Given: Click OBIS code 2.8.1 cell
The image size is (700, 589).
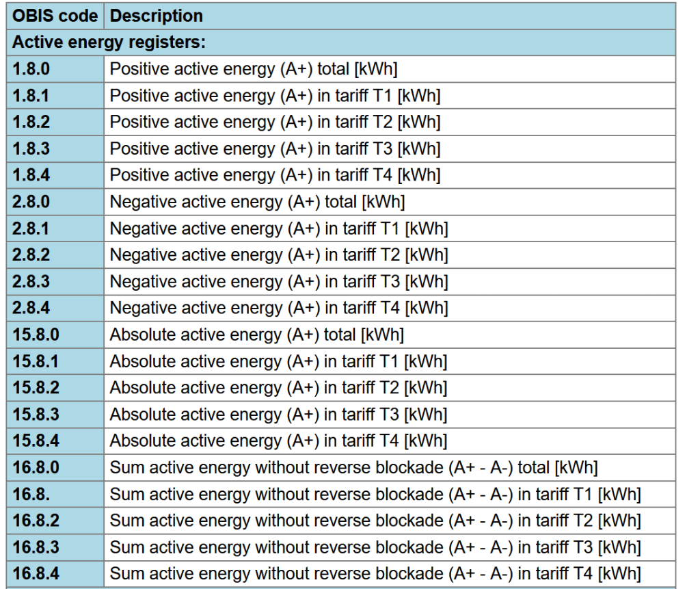Looking at the screenshot, I should point(55,228).
